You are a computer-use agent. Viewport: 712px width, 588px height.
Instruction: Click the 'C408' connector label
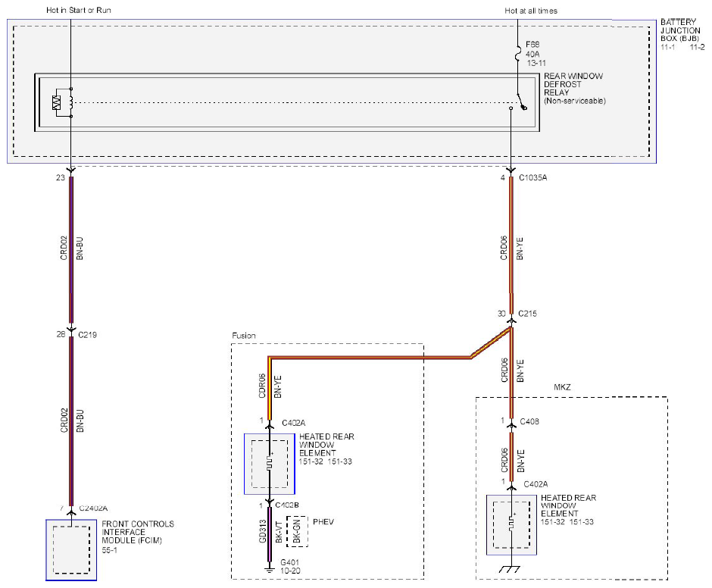pos(529,422)
